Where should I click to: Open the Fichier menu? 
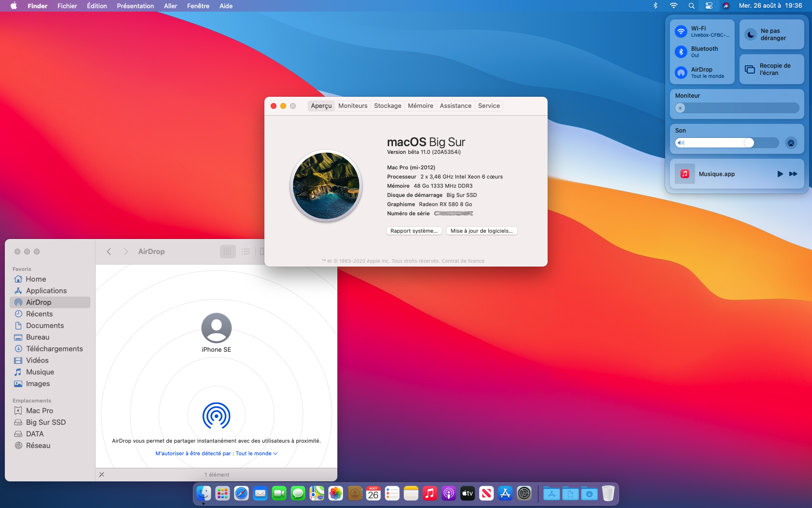click(67, 6)
